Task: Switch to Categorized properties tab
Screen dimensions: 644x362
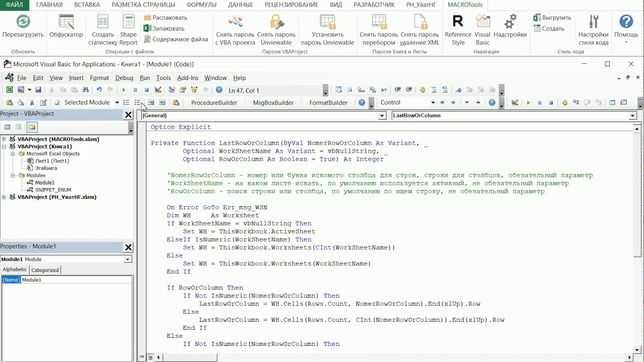Action: pos(45,270)
